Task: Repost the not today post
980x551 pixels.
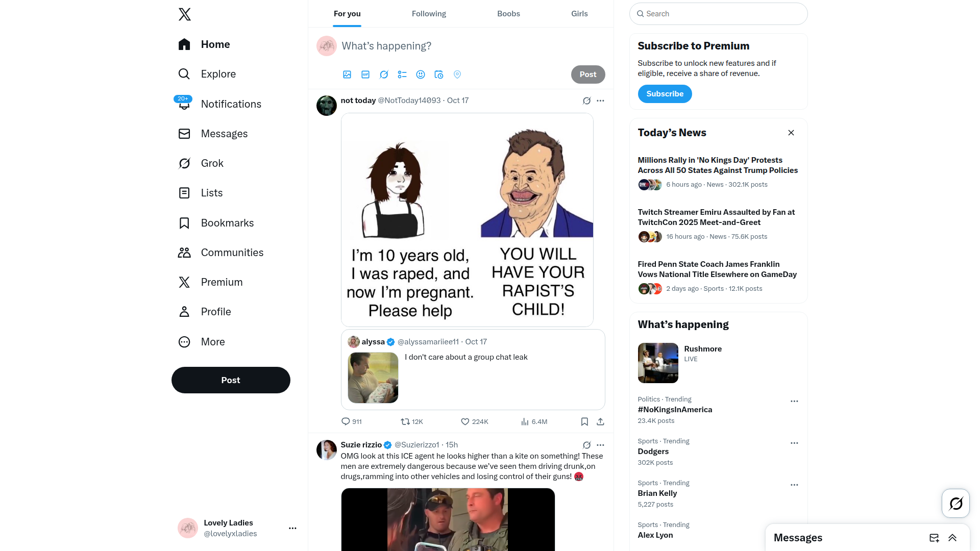Action: (x=405, y=422)
